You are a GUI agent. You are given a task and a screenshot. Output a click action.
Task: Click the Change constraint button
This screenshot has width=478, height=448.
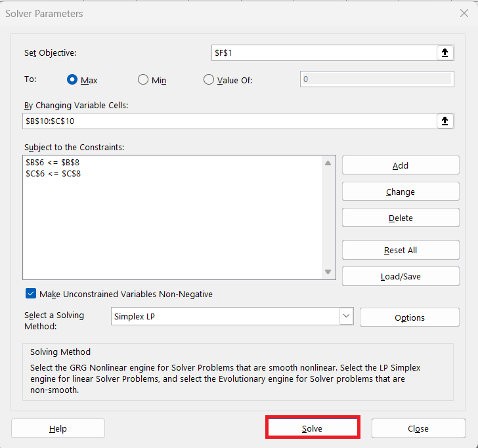[401, 192]
